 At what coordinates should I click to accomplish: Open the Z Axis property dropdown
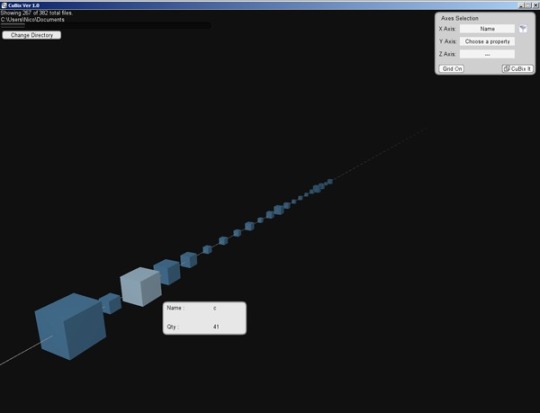tap(487, 54)
